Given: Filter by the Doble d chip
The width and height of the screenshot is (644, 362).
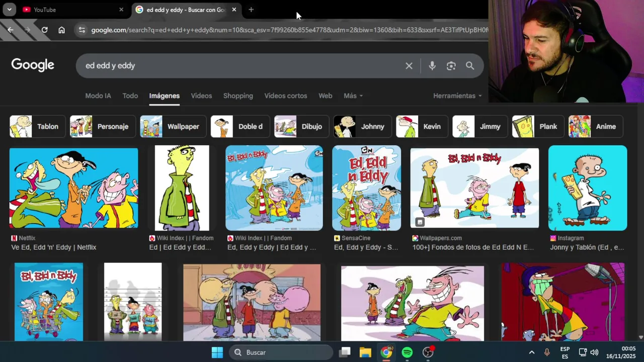Looking at the screenshot, I should pos(240,127).
